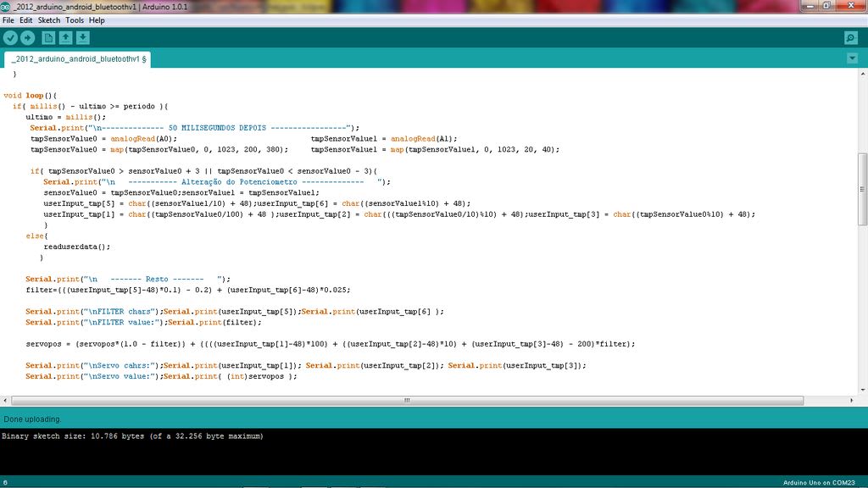This screenshot has width=868, height=488.
Task: Create a new sketch via the New icon
Action: tap(48, 37)
